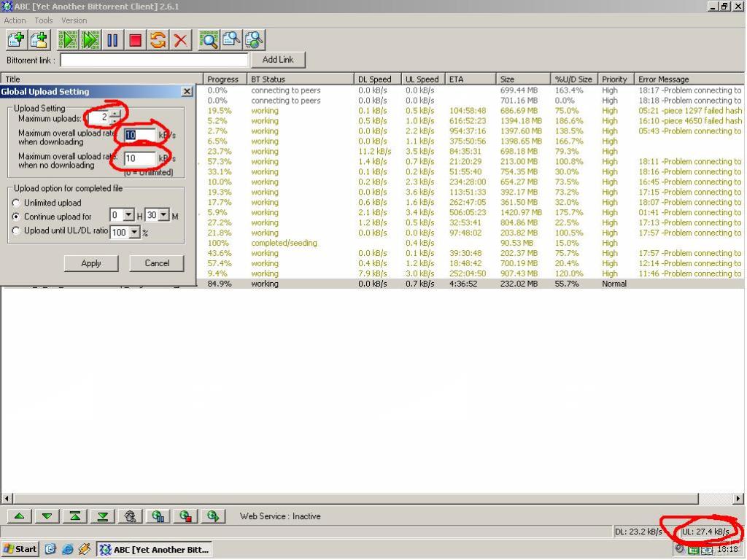Click the move to bottom arrow

[102, 516]
